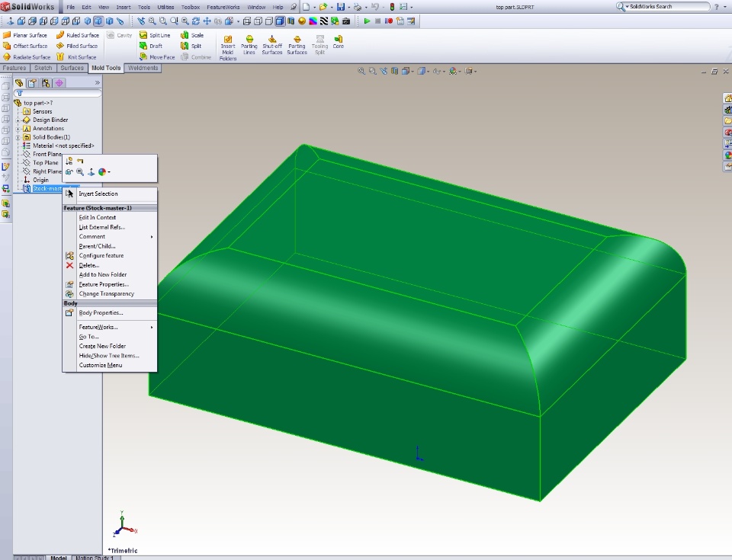The image size is (732, 560).
Task: Activate the Knit Surface tool
Action: [x=76, y=57]
